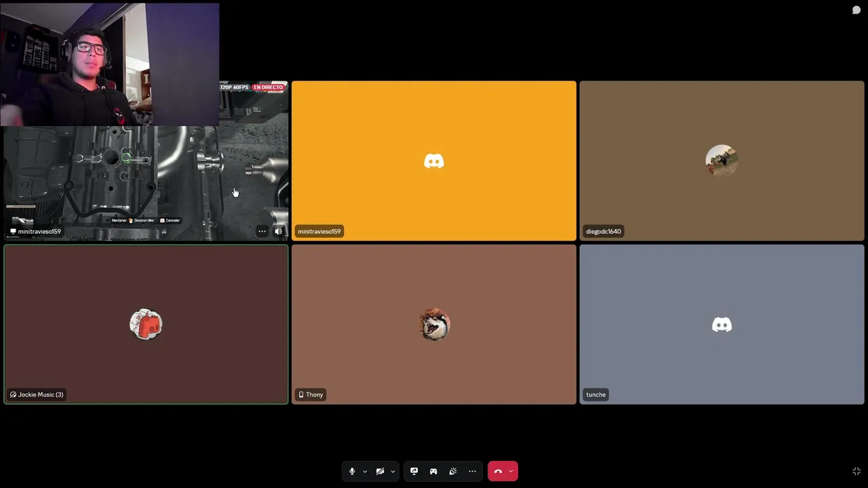Viewport: 868px width, 488px height.
Task: Show the chat panel icon
Action: [856, 10]
